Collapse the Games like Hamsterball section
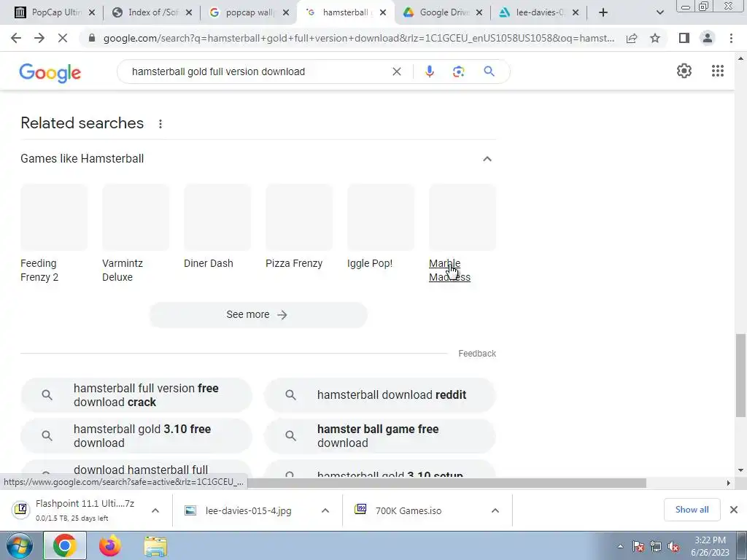Image resolution: width=747 pixels, height=560 pixels. point(487,158)
